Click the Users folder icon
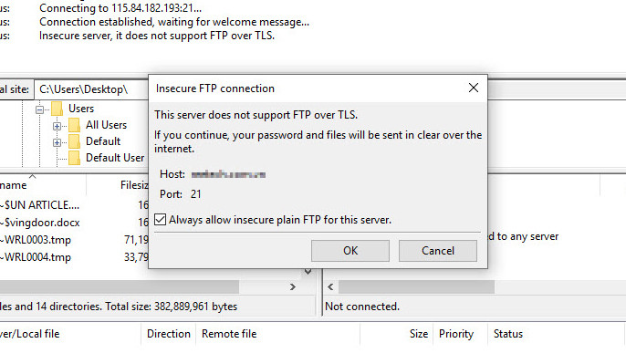 point(57,109)
